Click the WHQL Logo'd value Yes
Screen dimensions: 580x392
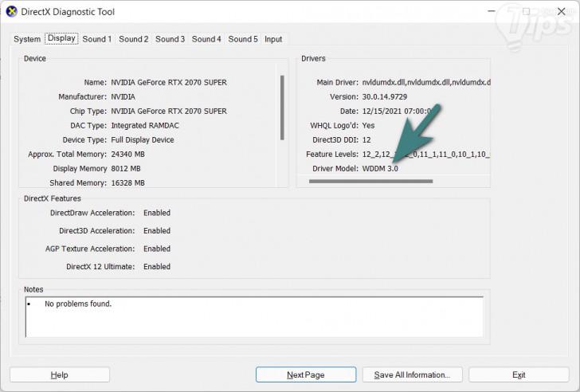368,126
